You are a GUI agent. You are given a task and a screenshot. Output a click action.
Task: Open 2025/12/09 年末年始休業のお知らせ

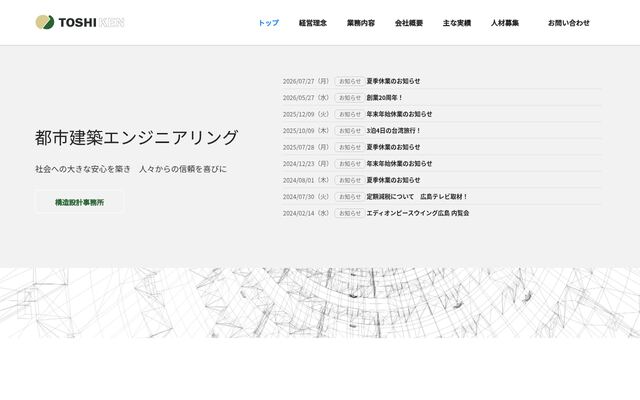399,114
